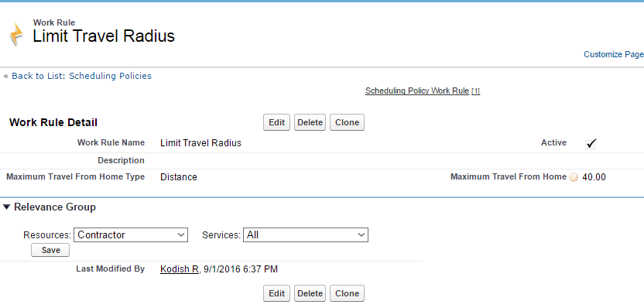The height and width of the screenshot is (308, 644).
Task: Open the Services dropdown showing All
Action: tap(306, 235)
